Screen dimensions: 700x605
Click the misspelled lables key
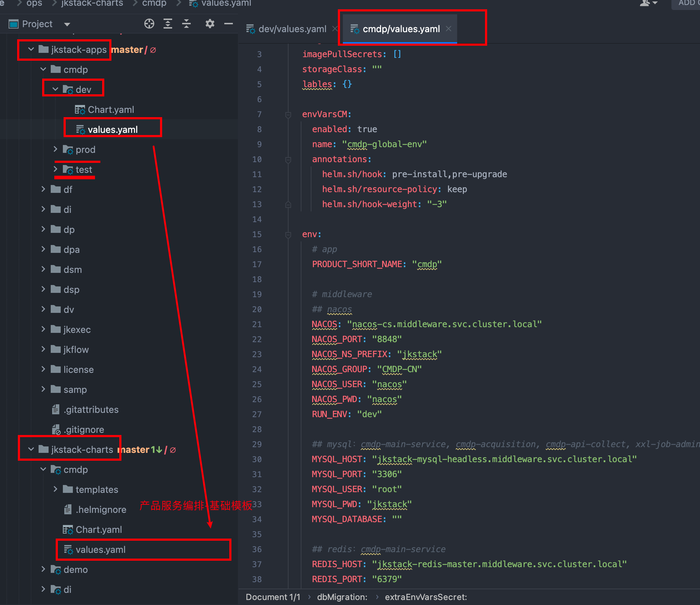[317, 84]
